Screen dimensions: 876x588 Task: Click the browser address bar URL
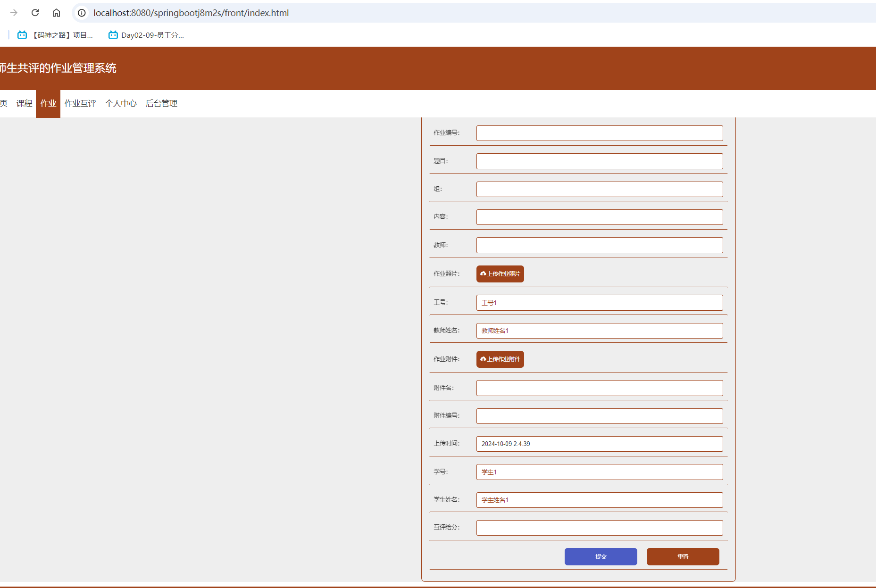[191, 13]
